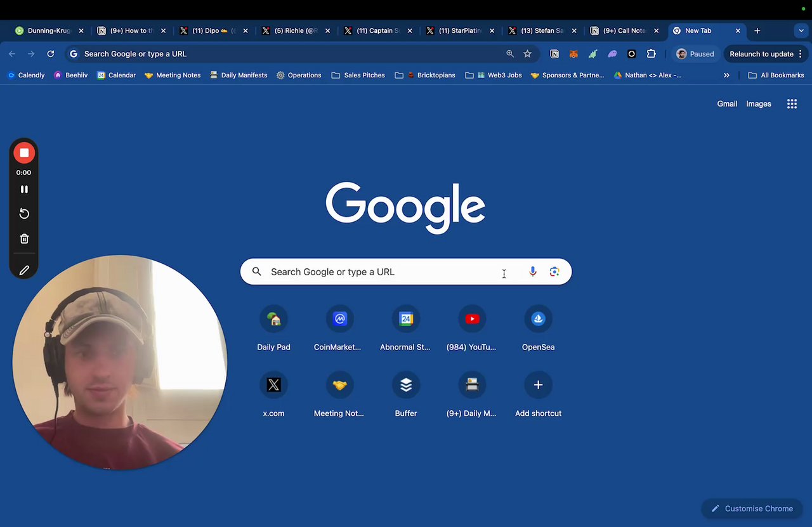Click the webcam bubble preview
The width and height of the screenshot is (812, 527).
(119, 362)
